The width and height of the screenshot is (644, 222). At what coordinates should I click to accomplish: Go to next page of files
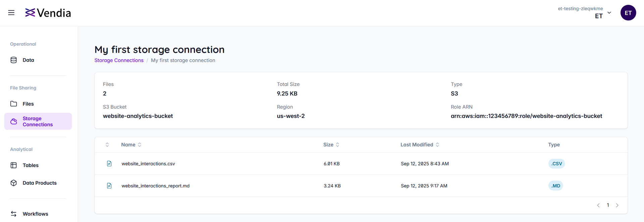(x=617, y=205)
